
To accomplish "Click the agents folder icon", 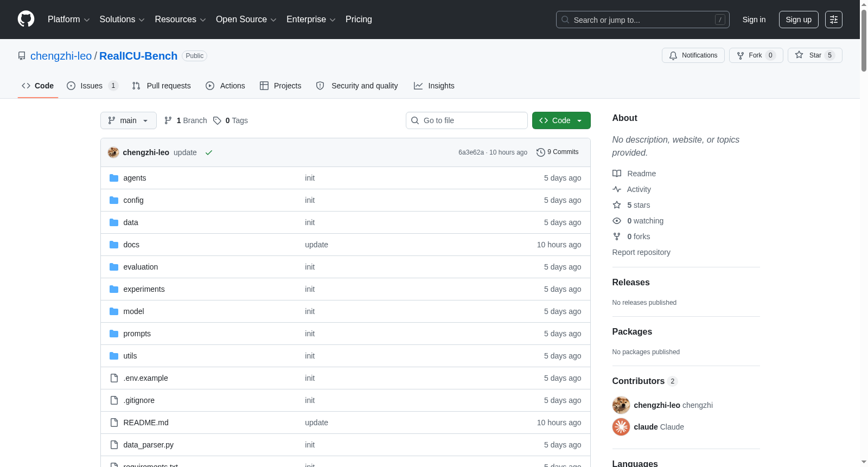I will click(x=114, y=178).
